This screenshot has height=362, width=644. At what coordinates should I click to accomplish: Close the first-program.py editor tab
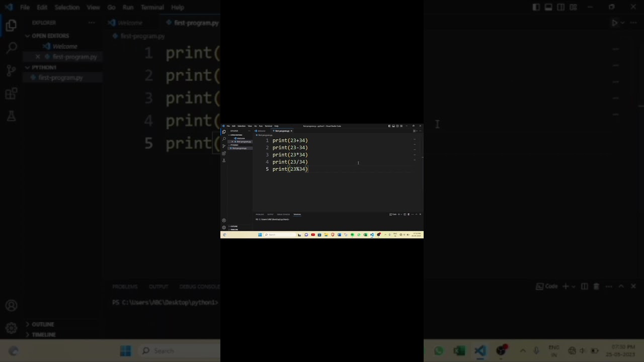(291, 131)
